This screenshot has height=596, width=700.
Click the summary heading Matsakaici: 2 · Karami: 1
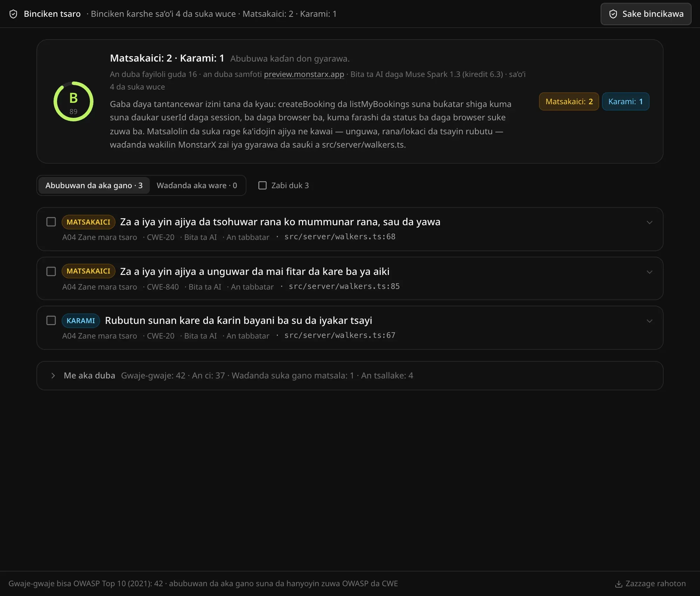(167, 58)
